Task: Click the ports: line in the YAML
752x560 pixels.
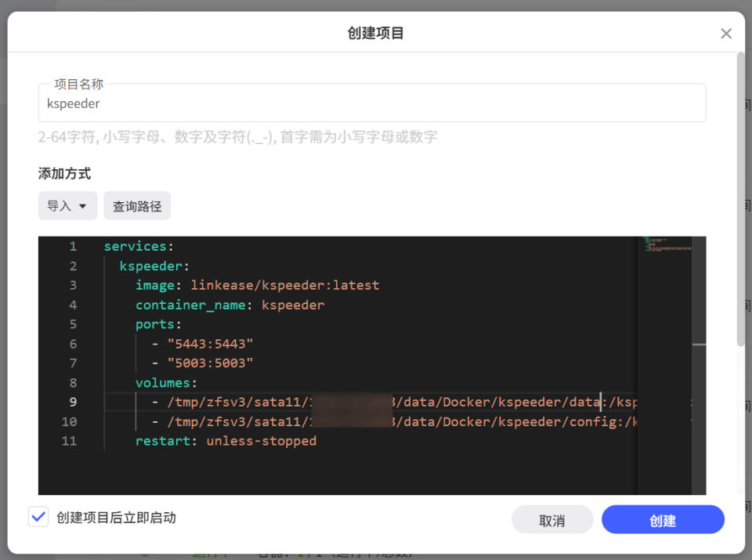Action: 153,324
